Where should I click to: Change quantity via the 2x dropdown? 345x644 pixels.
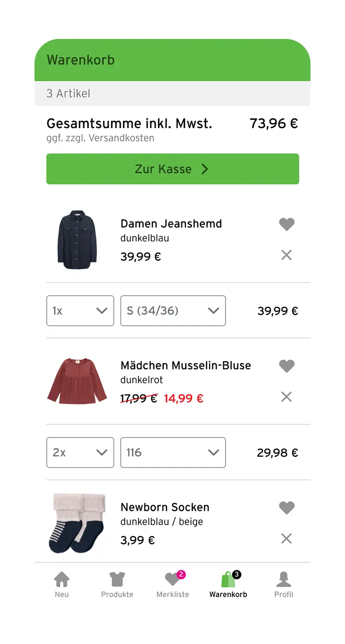[x=80, y=452]
